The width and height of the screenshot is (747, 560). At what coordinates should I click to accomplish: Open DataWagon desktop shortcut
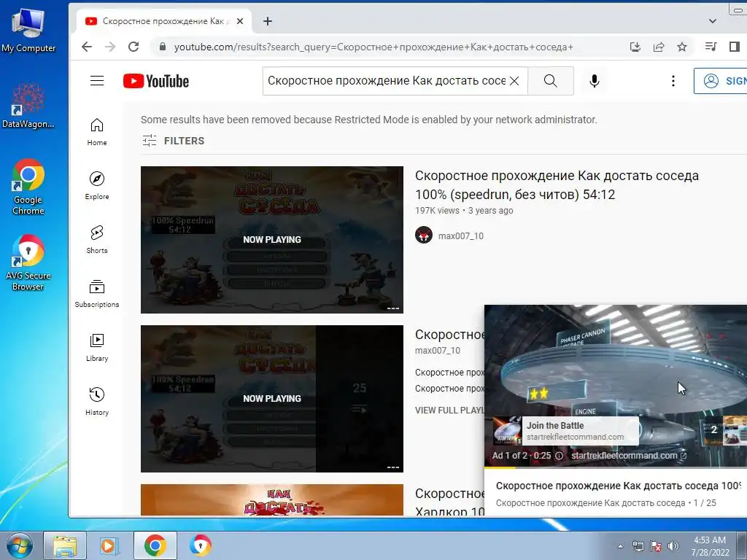[28, 106]
